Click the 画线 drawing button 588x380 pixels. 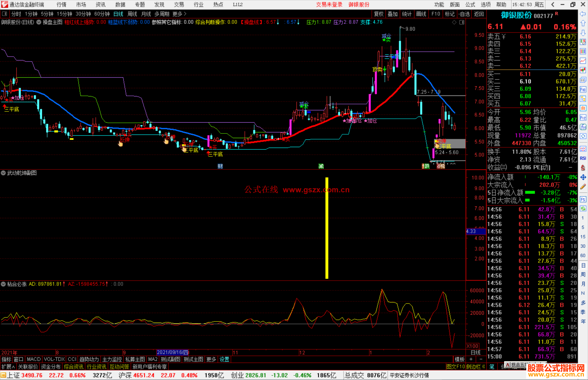(x=421, y=14)
